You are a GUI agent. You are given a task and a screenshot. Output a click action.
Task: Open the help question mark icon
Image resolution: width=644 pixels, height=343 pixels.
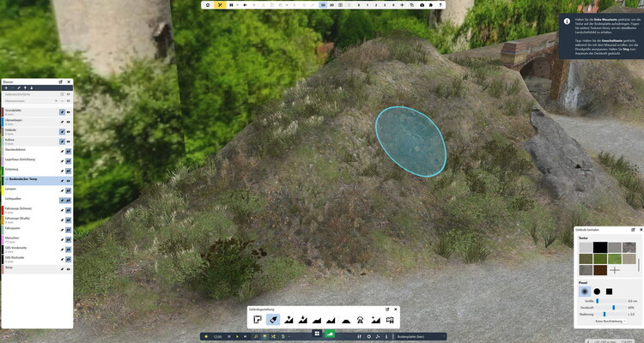tap(440, 5)
